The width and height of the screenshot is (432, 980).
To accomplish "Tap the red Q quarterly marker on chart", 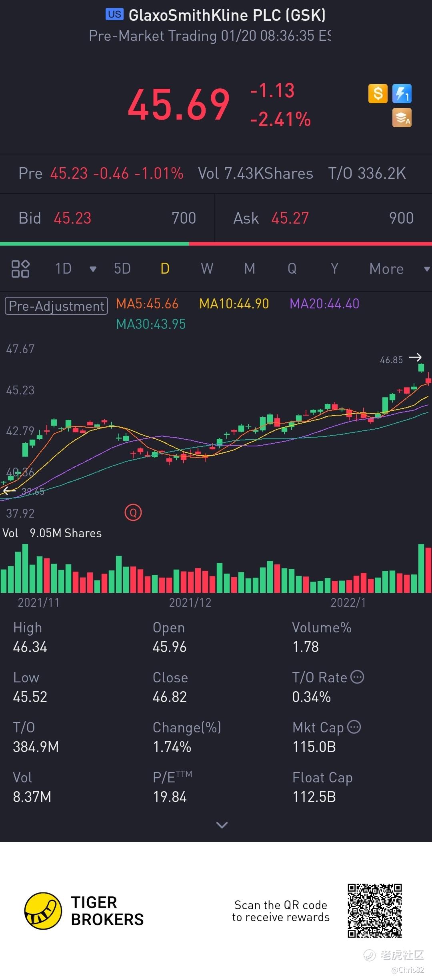I will (133, 512).
